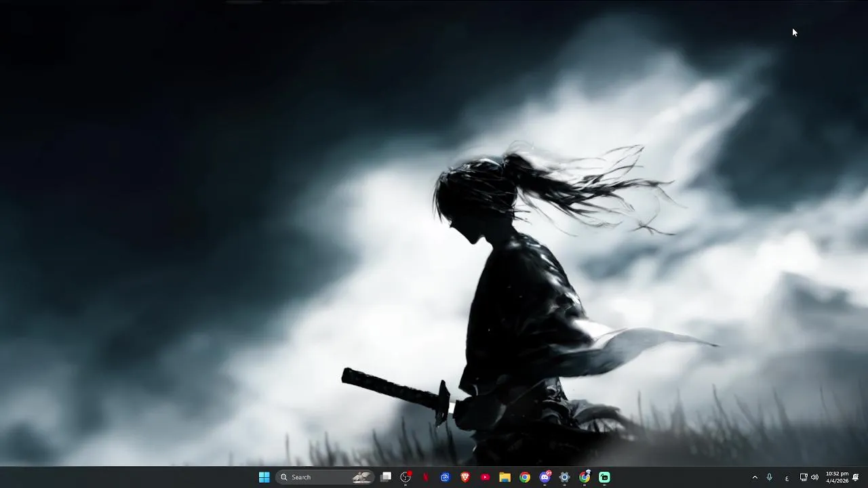Open the green app at the taskbar end

[x=604, y=477]
